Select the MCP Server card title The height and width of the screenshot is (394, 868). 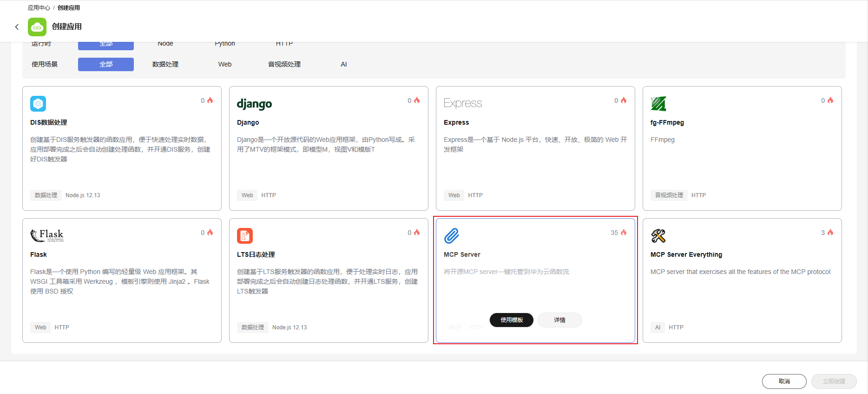pyautogui.click(x=462, y=254)
